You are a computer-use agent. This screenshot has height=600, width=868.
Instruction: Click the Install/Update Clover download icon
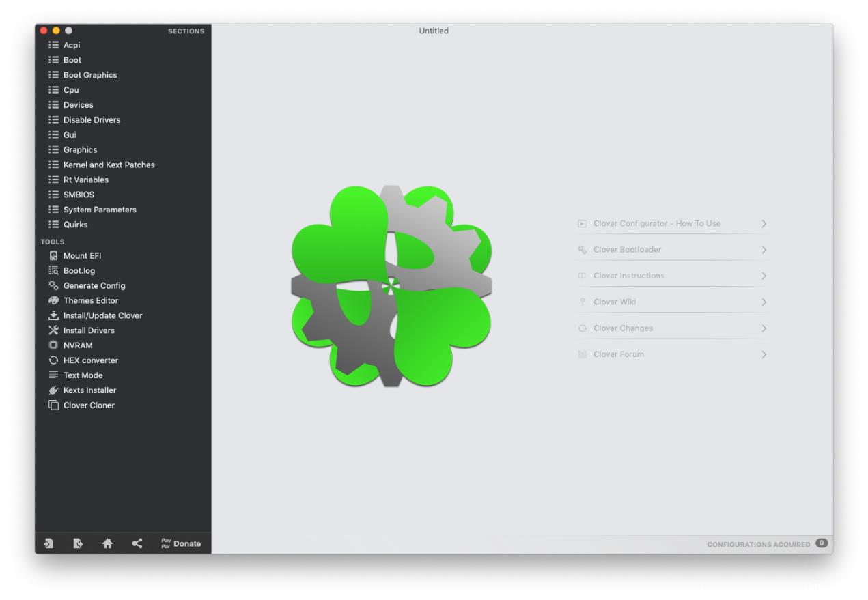tap(53, 315)
